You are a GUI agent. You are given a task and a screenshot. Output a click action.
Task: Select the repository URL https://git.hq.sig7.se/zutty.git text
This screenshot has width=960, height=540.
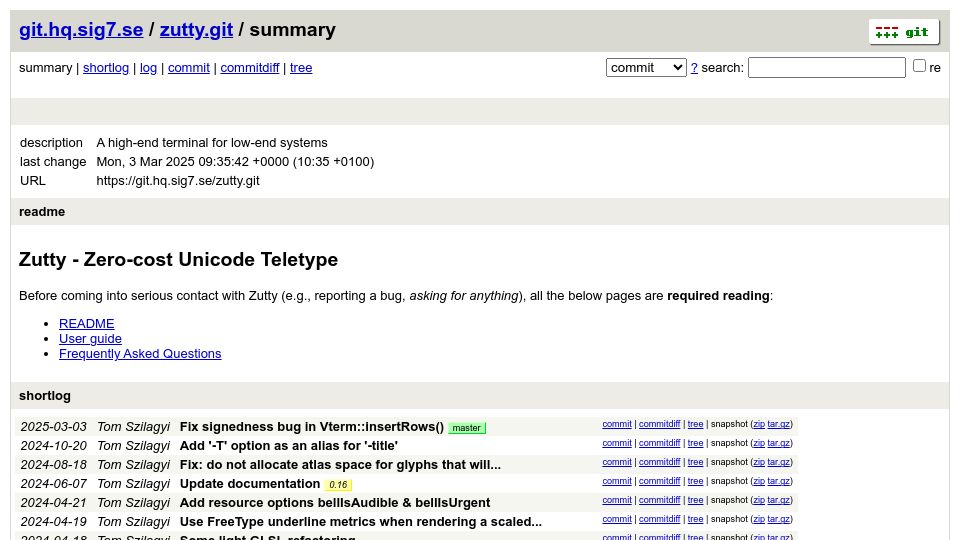coord(178,181)
